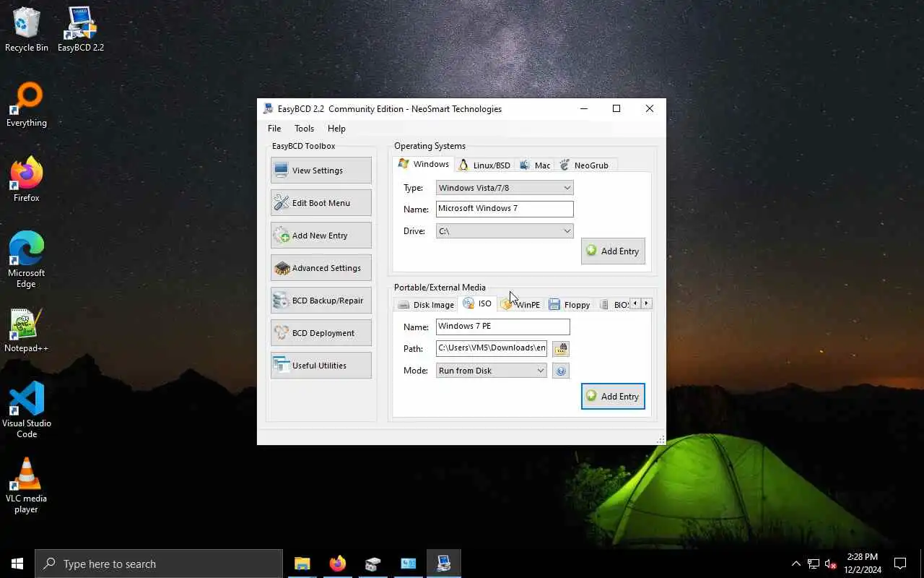Open the Help menu
Image resolution: width=924 pixels, height=578 pixels.
[336, 129]
